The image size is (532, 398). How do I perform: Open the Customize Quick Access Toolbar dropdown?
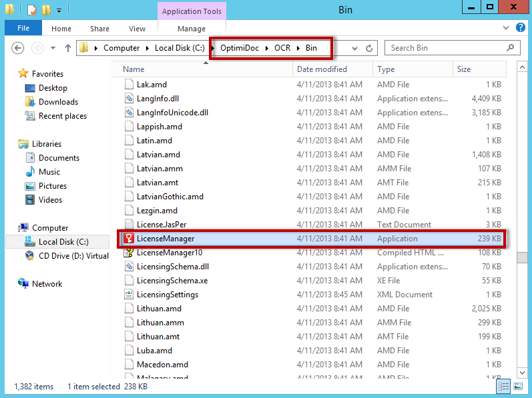point(59,10)
